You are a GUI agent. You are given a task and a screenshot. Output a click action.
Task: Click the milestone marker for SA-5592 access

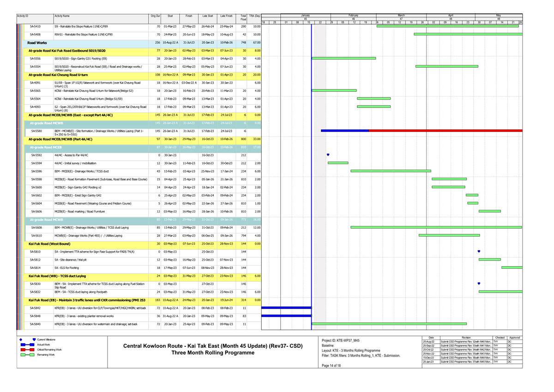[x=328, y=155]
